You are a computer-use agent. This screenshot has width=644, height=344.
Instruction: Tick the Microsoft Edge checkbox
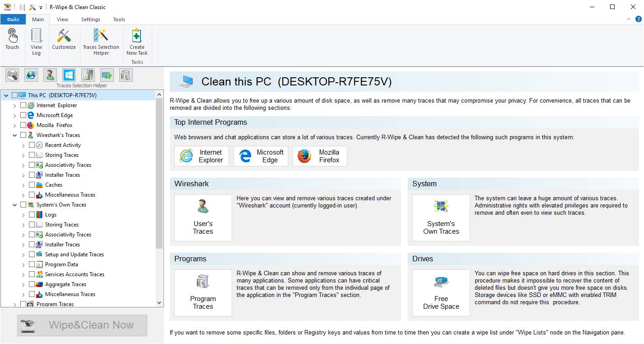23,115
